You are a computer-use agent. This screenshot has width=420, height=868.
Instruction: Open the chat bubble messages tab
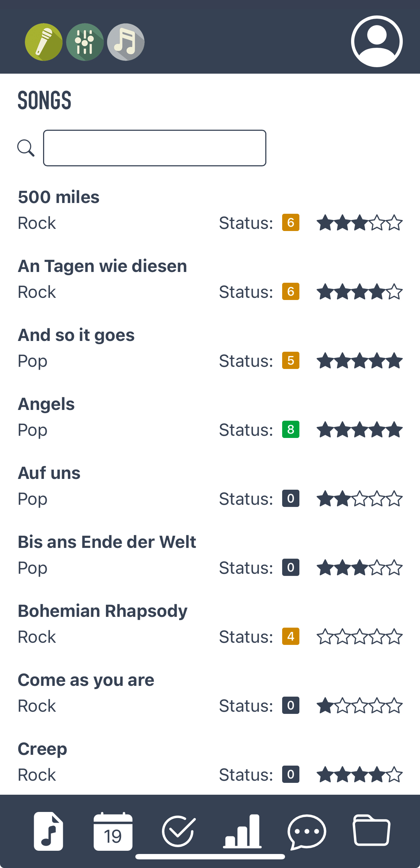coord(307,831)
